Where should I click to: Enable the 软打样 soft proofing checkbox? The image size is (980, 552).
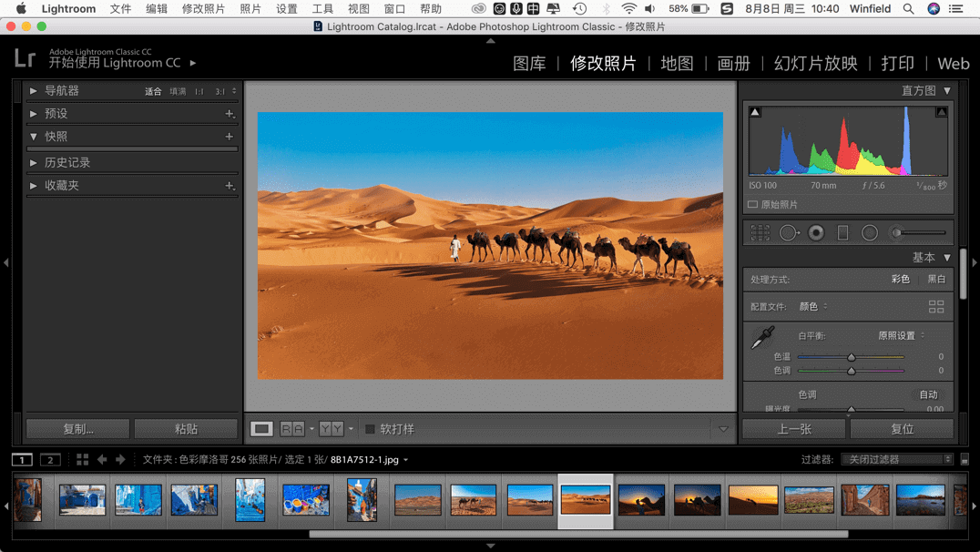click(x=370, y=429)
